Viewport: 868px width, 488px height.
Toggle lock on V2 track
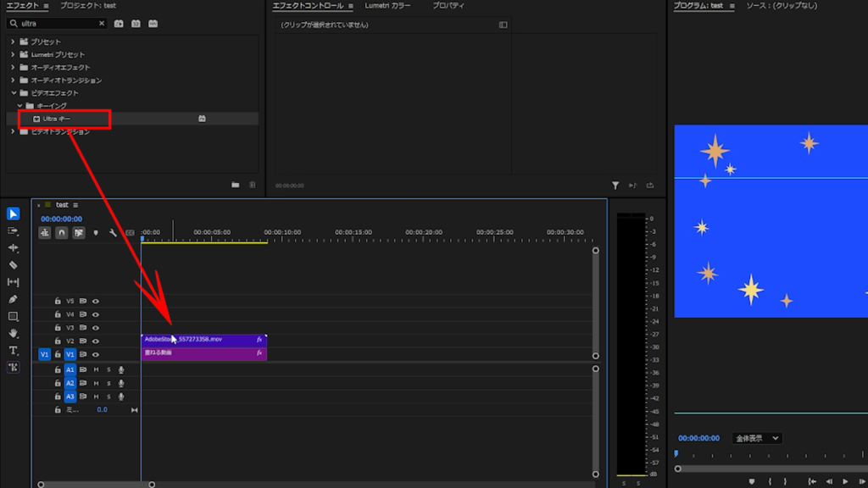58,341
